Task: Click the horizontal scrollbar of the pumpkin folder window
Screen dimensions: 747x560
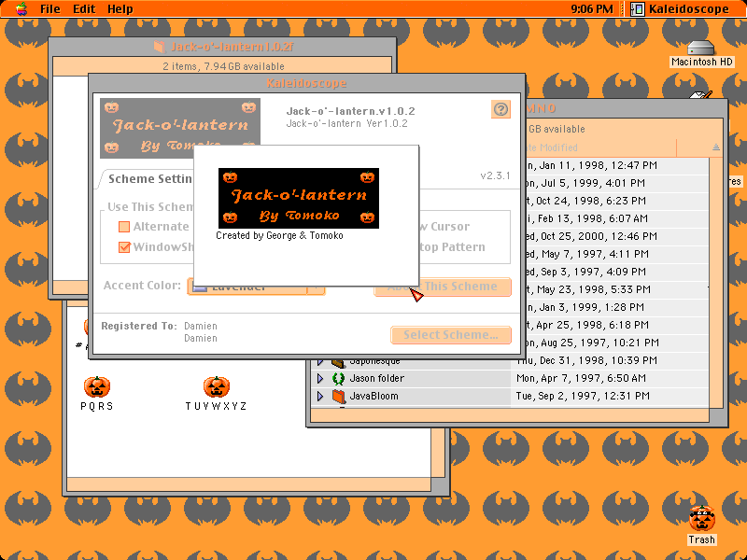Action: coord(248,484)
